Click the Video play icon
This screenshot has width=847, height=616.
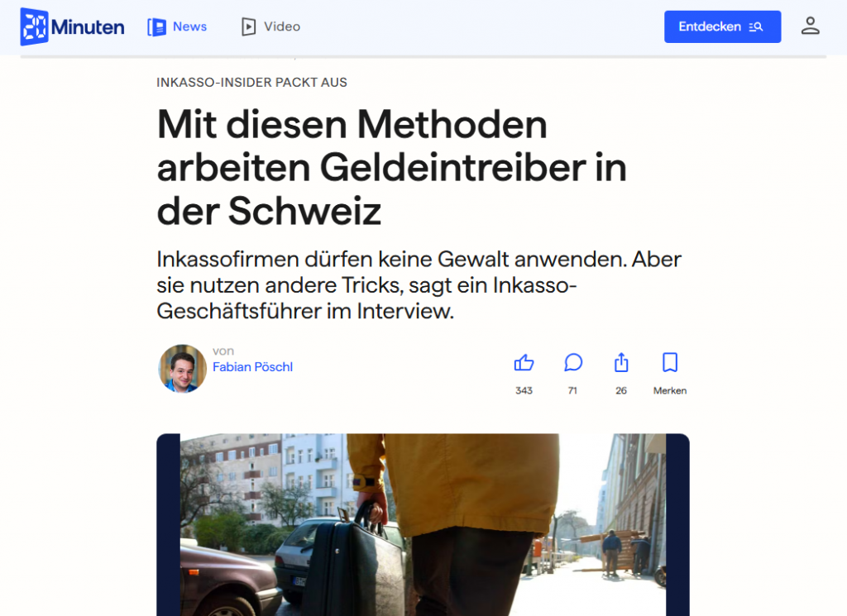click(248, 26)
